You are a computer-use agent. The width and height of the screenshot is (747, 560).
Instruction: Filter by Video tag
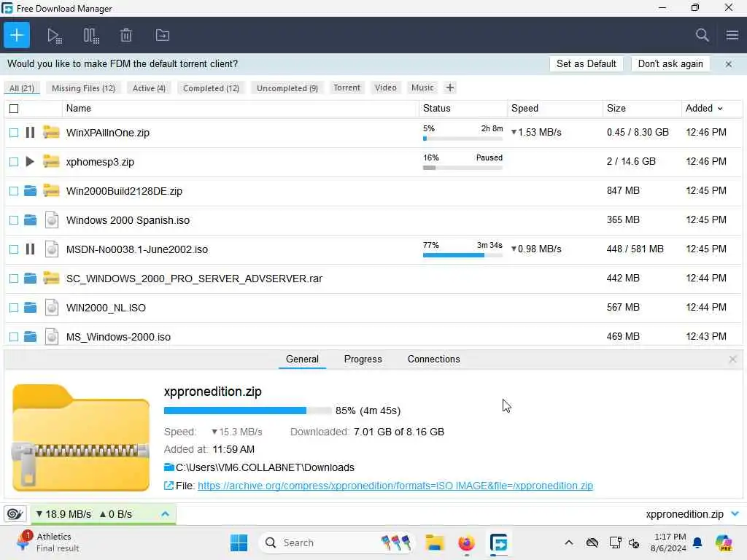[385, 87]
